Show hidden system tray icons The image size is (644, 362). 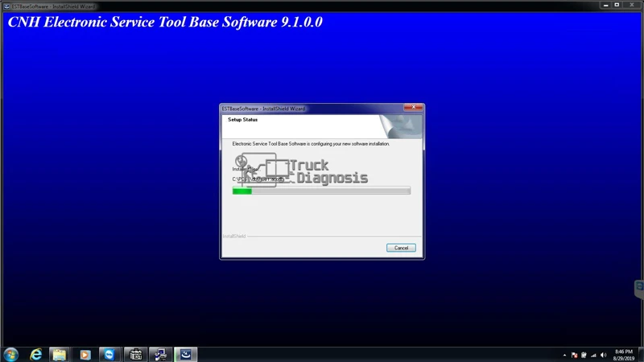(564, 356)
